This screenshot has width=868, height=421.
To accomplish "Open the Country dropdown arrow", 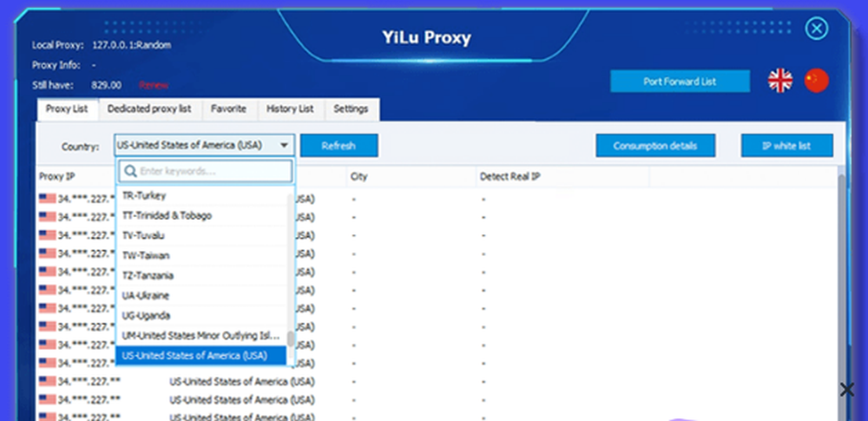I will click(284, 146).
